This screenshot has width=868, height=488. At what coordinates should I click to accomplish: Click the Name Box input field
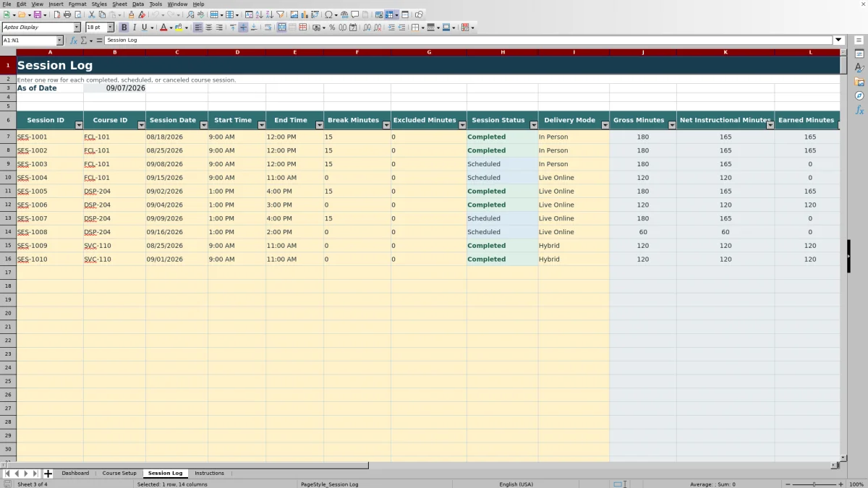[x=29, y=40]
